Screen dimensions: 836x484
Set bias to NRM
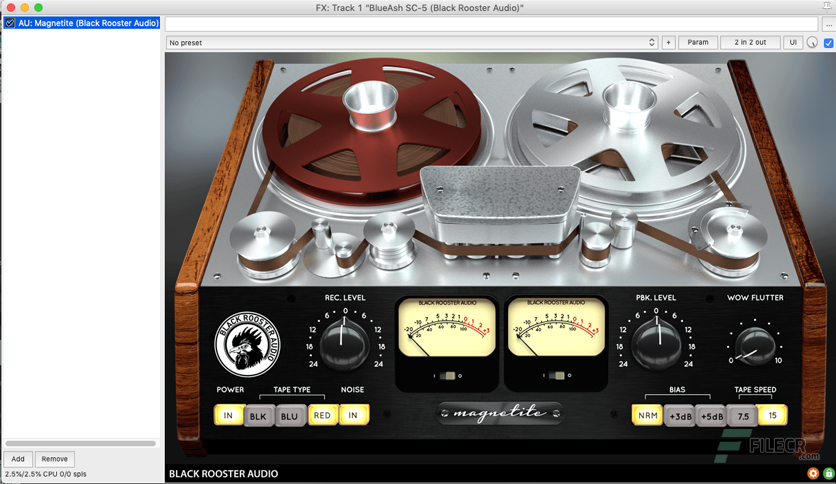tap(647, 415)
